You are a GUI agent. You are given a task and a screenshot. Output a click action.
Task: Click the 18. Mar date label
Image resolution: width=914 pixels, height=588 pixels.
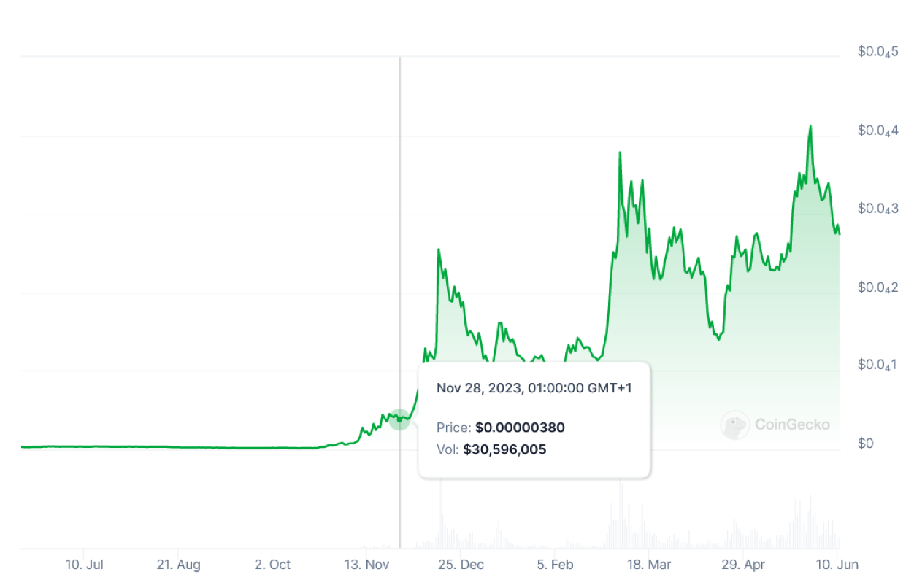tap(649, 565)
